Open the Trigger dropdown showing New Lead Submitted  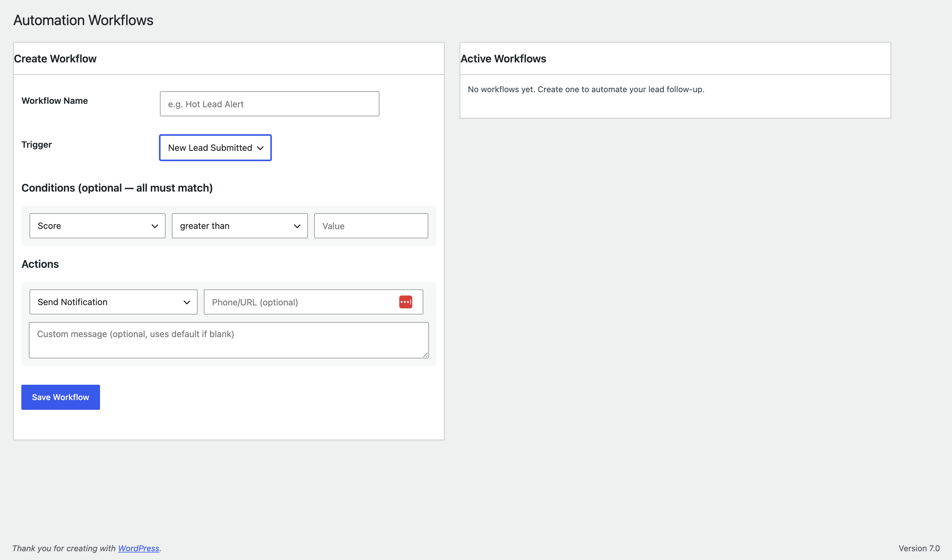pyautogui.click(x=215, y=148)
